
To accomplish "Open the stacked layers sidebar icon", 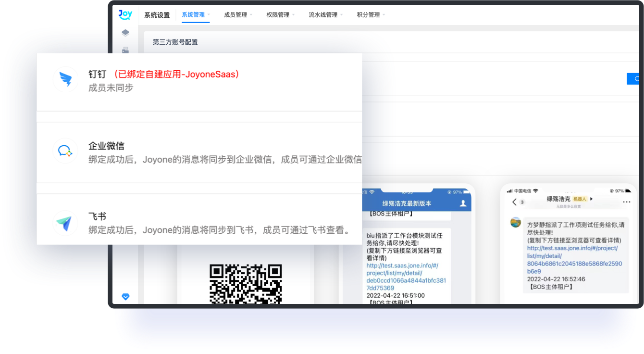I will click(125, 33).
